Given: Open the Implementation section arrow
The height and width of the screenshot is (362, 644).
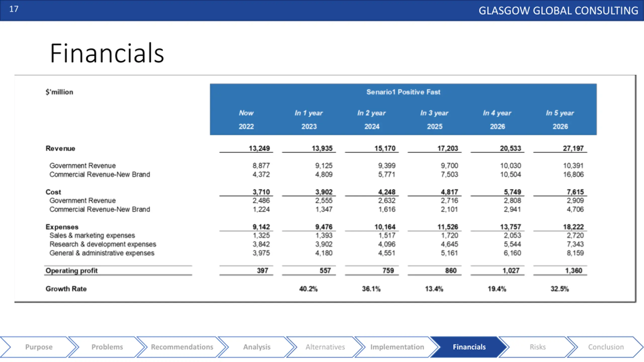Looking at the screenshot, I should click(x=397, y=347).
